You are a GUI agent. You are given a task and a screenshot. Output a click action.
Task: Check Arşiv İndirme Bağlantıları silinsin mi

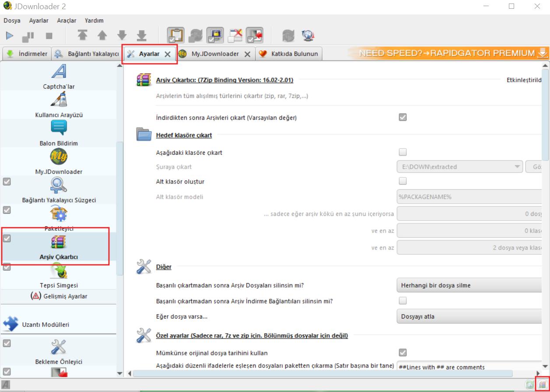(x=403, y=301)
